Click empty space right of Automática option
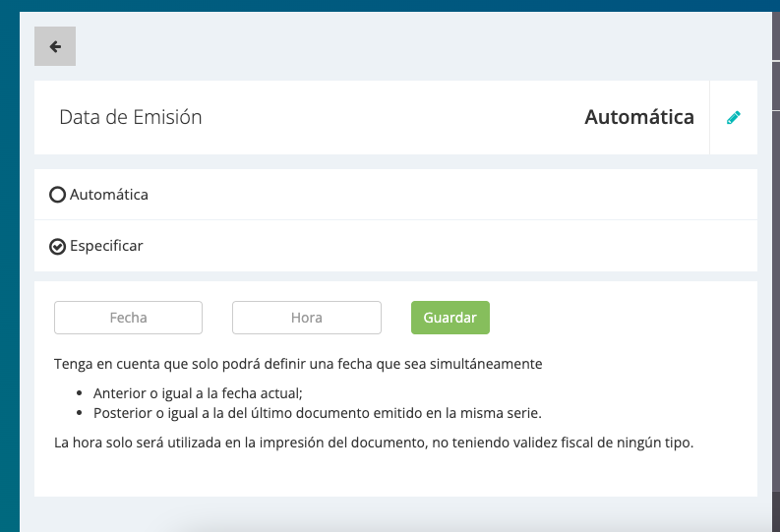 (x=443, y=195)
